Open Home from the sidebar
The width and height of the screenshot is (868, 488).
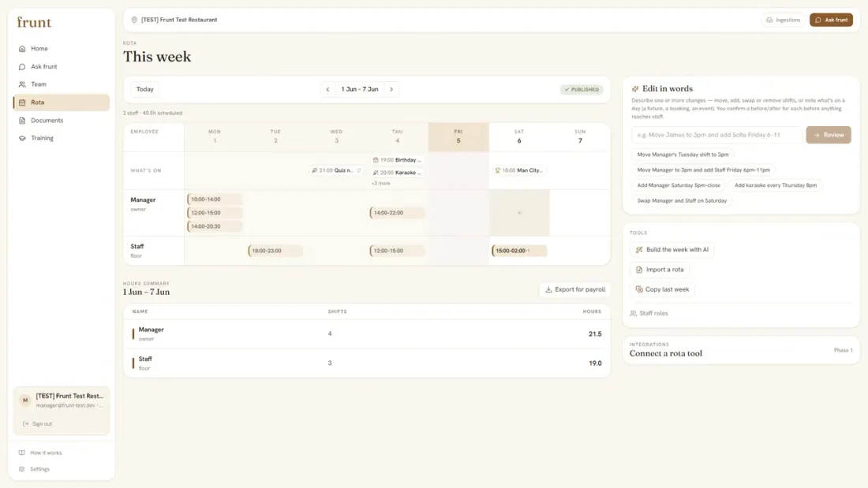pos(61,49)
